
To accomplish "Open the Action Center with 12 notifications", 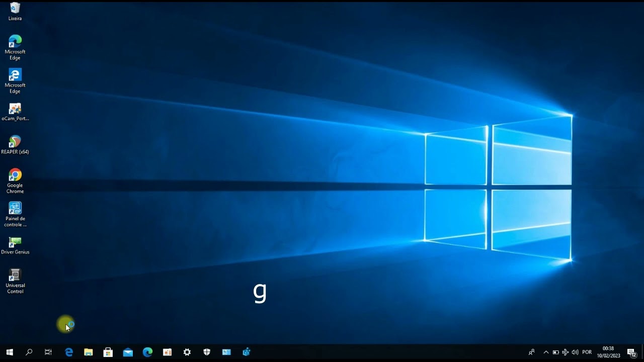I will pos(631,352).
